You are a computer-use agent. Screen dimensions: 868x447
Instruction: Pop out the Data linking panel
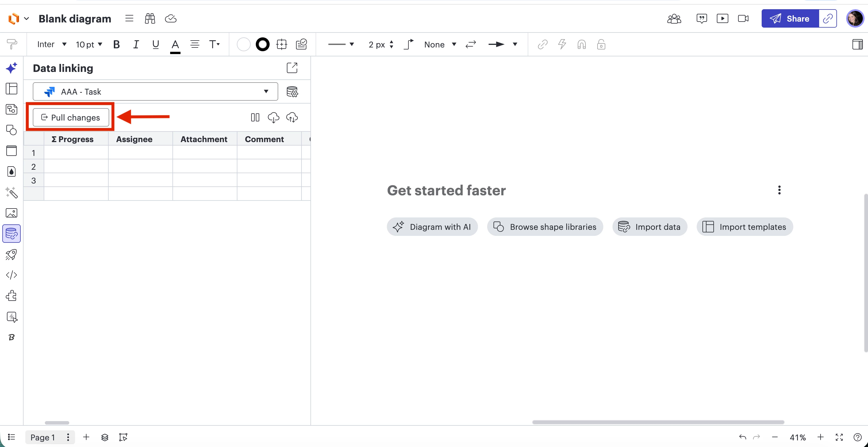click(292, 68)
